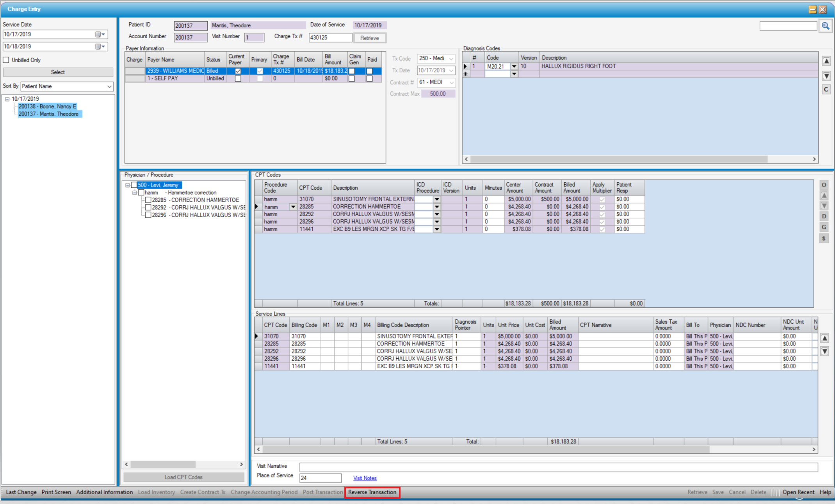
Task: Open the Tx Code dropdown
Action: tap(451, 59)
